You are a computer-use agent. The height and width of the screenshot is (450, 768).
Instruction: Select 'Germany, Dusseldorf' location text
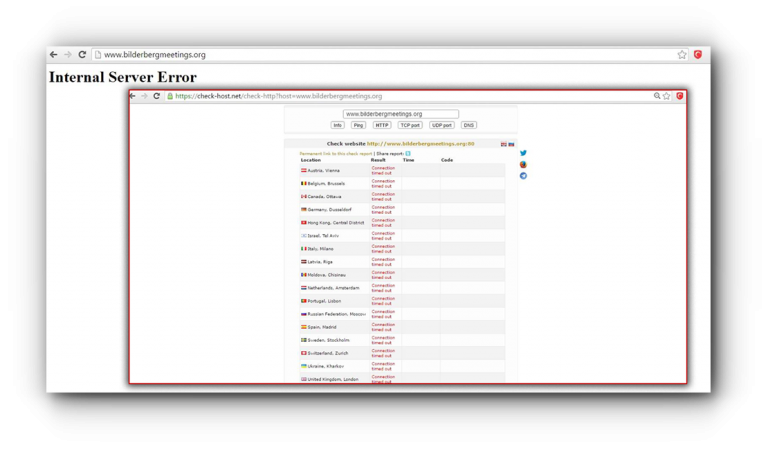point(330,210)
